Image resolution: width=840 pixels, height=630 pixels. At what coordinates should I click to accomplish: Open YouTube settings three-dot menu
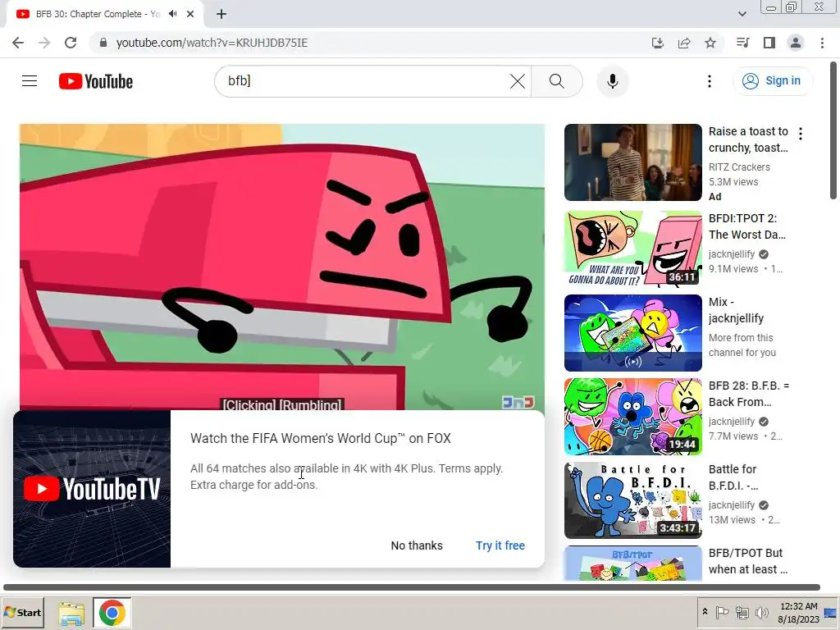[x=710, y=81]
